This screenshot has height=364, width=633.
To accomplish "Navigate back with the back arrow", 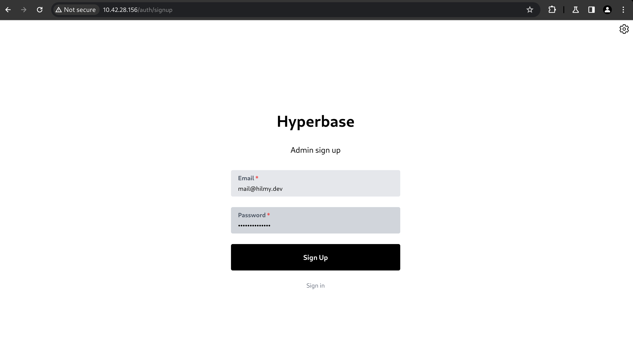I will [8, 9].
